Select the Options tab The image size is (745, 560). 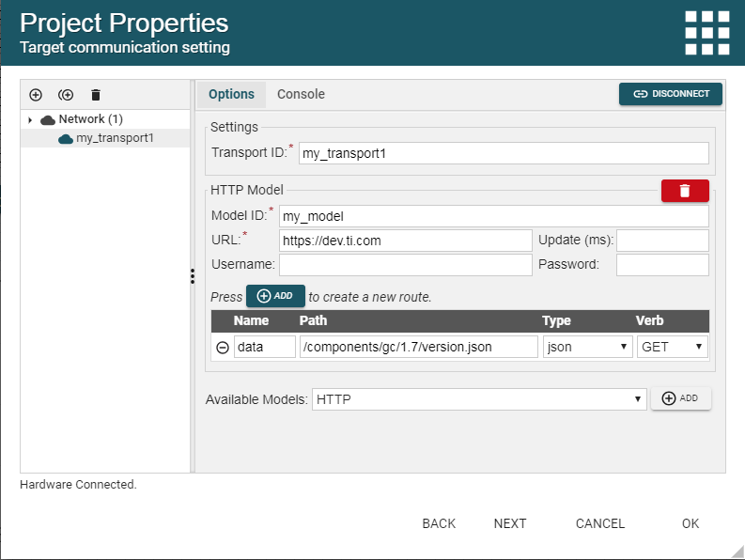(231, 94)
